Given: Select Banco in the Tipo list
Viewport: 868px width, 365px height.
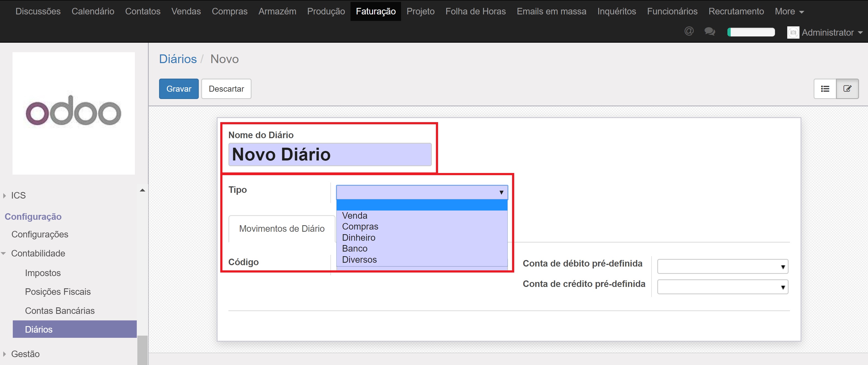Looking at the screenshot, I should coord(355,249).
